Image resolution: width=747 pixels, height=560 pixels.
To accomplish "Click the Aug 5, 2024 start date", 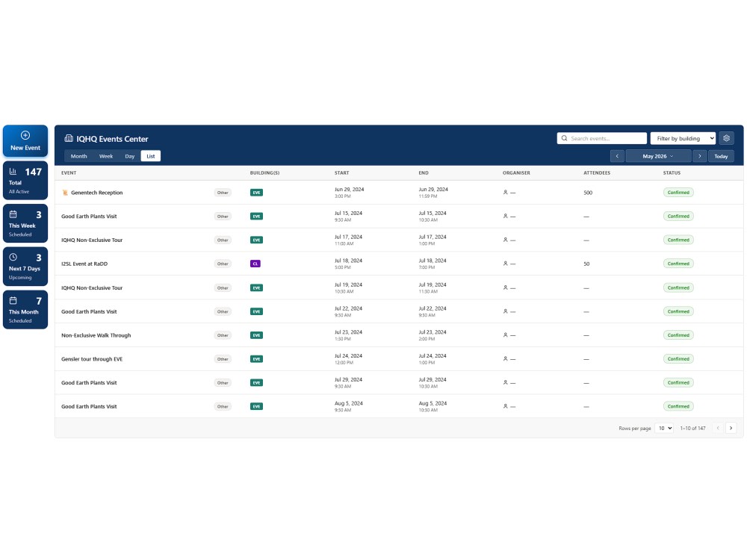I will pos(348,403).
